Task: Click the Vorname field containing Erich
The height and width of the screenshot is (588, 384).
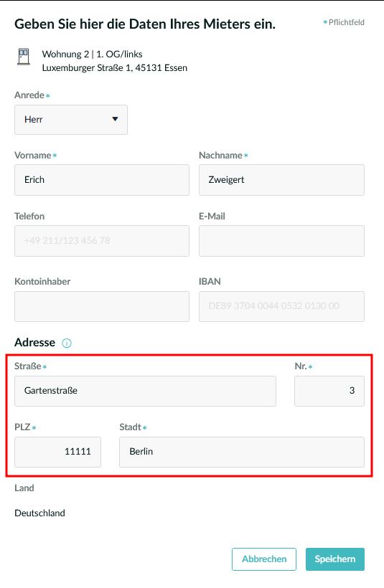Action: [102, 180]
